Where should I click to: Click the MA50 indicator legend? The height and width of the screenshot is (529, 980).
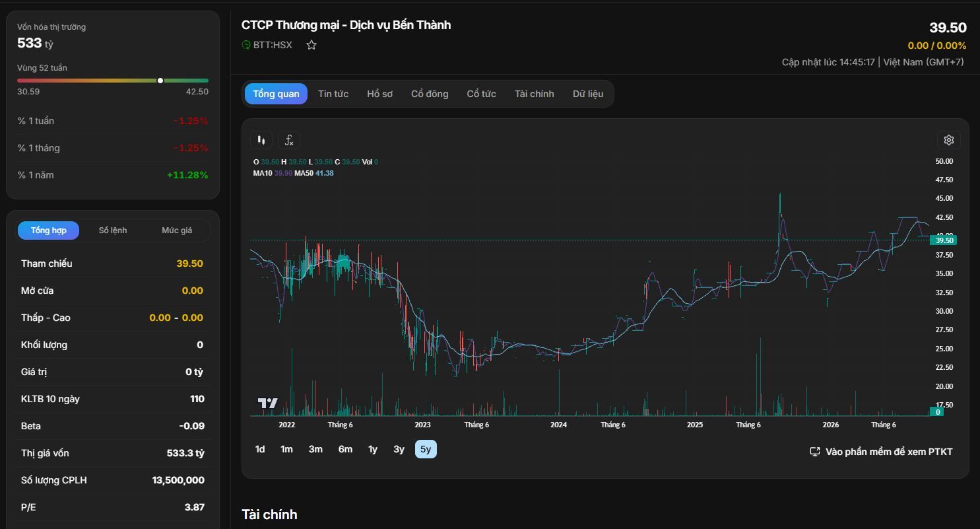coord(314,173)
